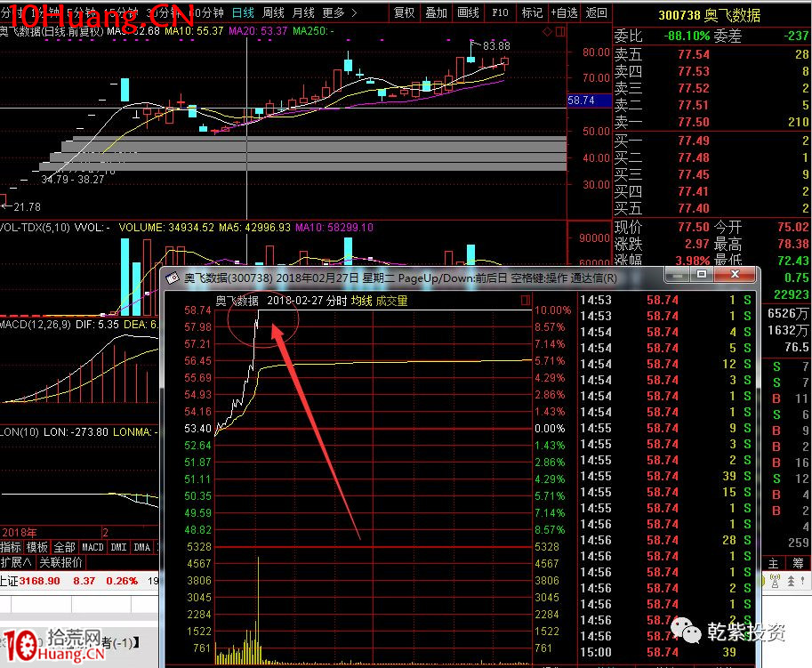
Task: Expand the 更多 periods list
Action: [x=339, y=12]
